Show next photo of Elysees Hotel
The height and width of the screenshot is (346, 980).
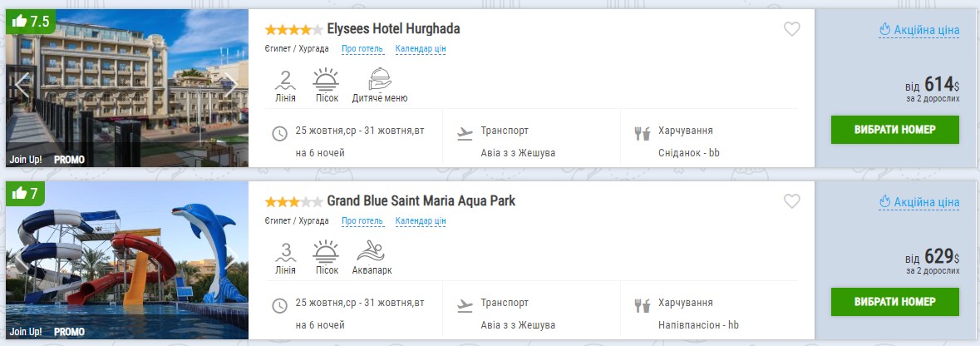coord(230,85)
